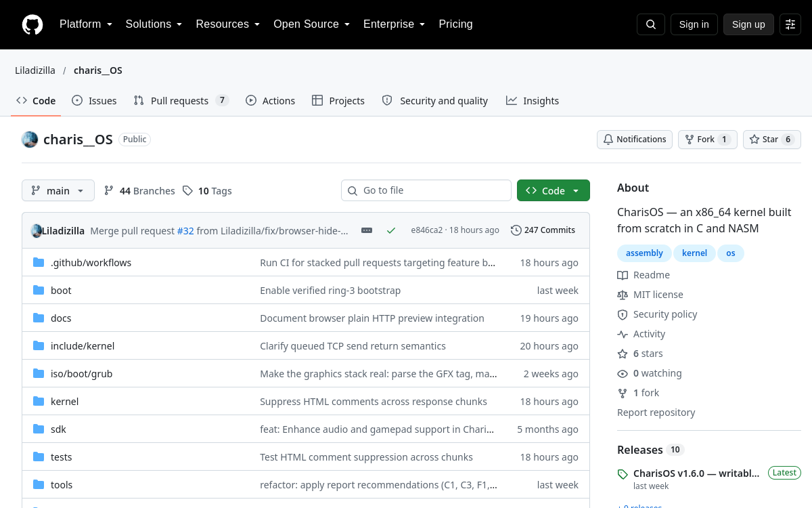Open the 44 Branches link

(x=139, y=191)
